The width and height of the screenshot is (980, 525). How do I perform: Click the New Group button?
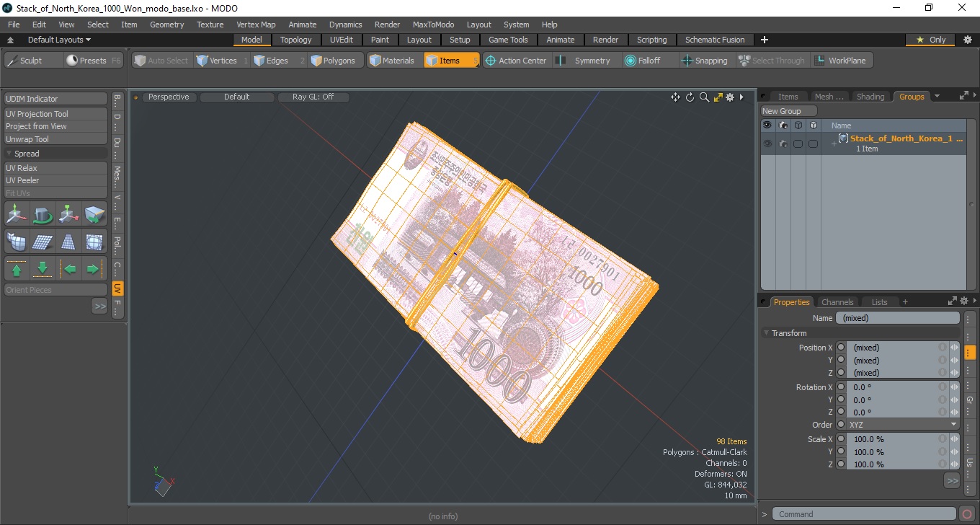tap(789, 111)
